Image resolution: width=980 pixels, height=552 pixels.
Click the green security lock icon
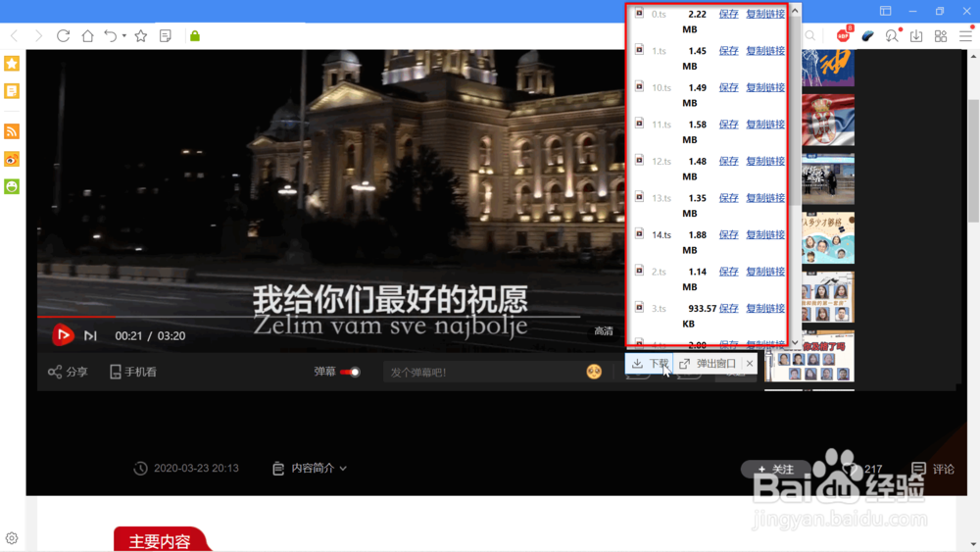195,36
